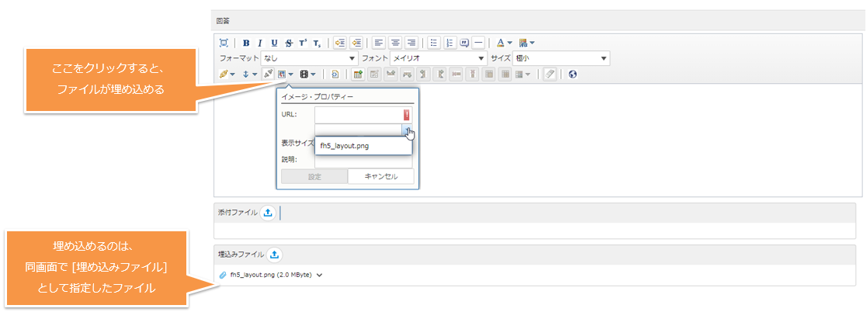Toggle strikethrough text style
The image size is (868, 312).
[289, 43]
